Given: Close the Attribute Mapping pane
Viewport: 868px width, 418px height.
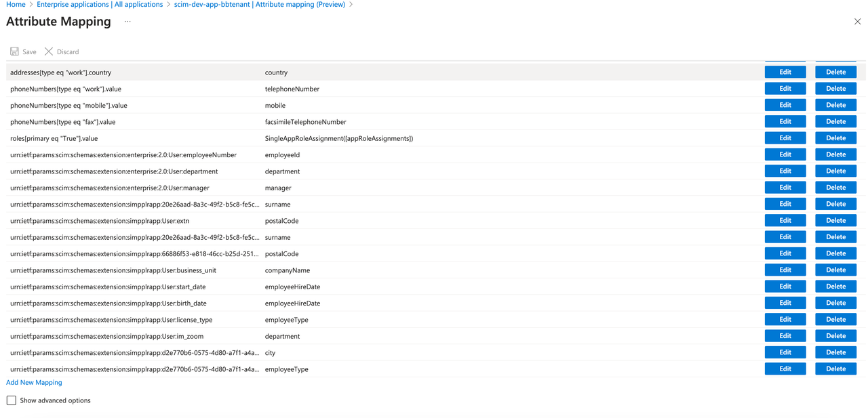Looking at the screenshot, I should (857, 22).
